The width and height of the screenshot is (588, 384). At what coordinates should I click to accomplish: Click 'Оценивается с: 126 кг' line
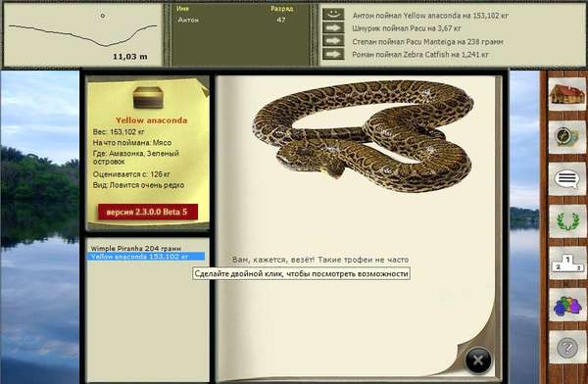point(131,174)
